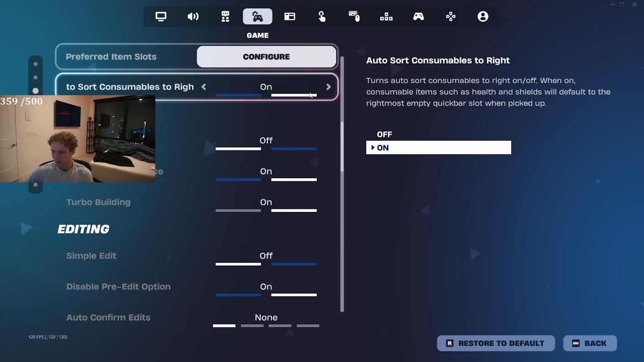
Task: Toggle the Turbo Building setting
Action: click(266, 203)
